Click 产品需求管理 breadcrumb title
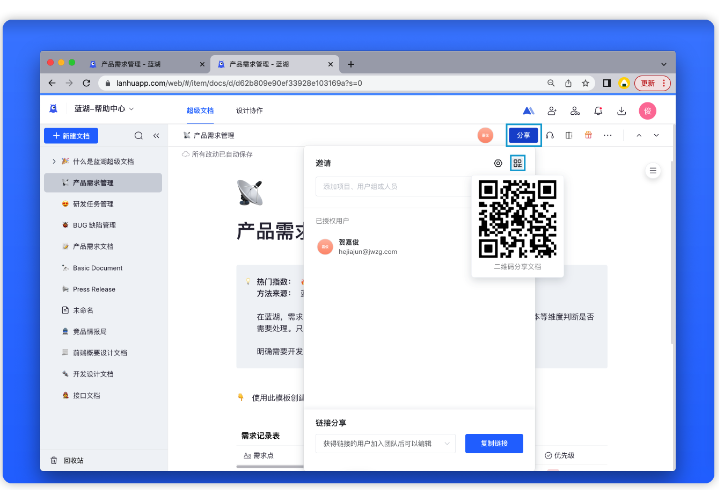The image size is (719, 490). point(214,135)
